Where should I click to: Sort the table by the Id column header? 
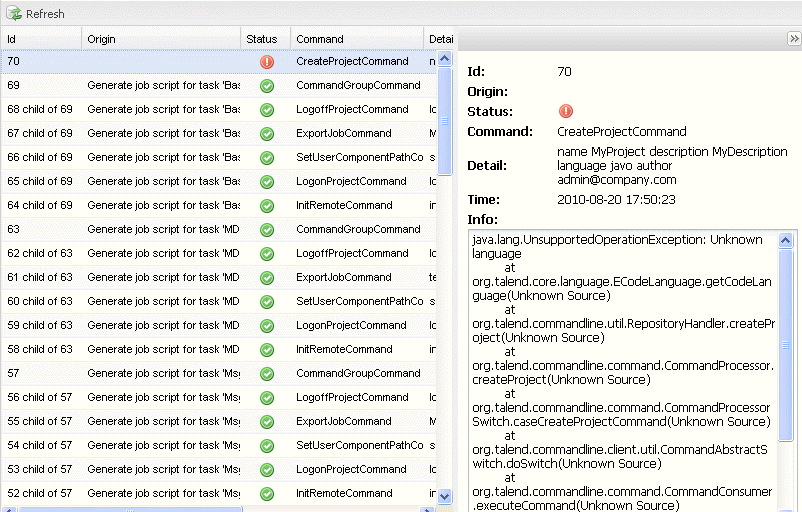pos(40,39)
